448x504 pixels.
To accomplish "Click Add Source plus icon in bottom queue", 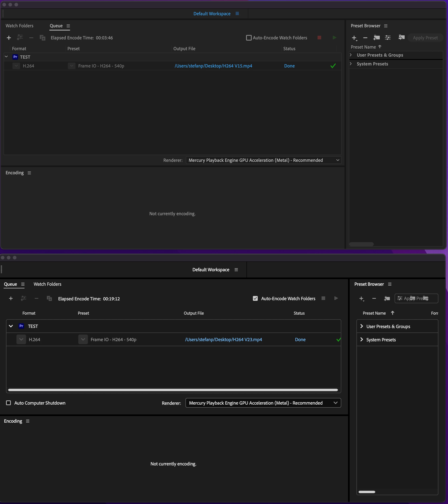I will coord(11,299).
